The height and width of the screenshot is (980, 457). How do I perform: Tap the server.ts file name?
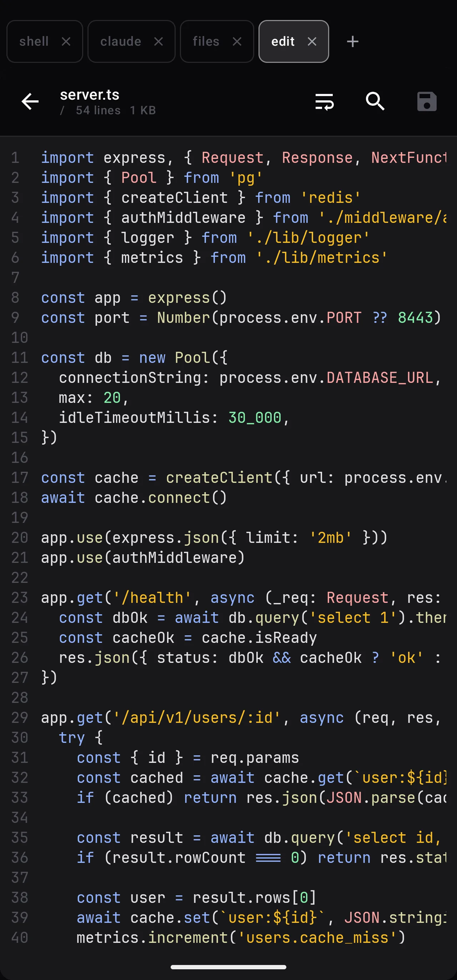(x=90, y=95)
